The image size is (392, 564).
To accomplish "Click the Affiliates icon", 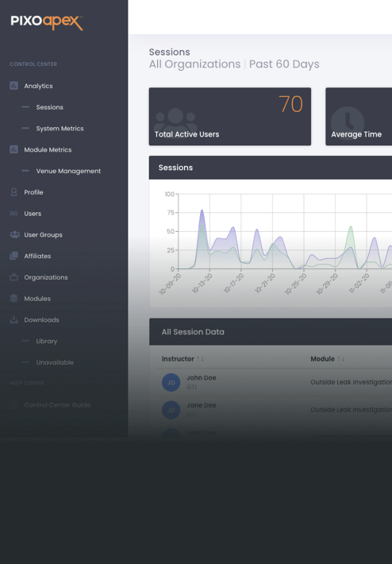I will tap(14, 256).
